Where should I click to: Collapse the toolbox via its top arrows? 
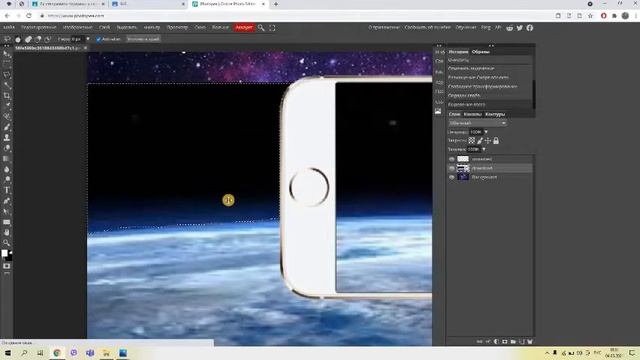[7, 46]
